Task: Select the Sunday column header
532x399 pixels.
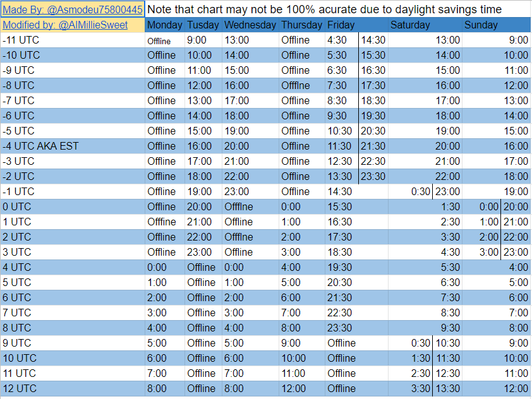Action: point(481,25)
